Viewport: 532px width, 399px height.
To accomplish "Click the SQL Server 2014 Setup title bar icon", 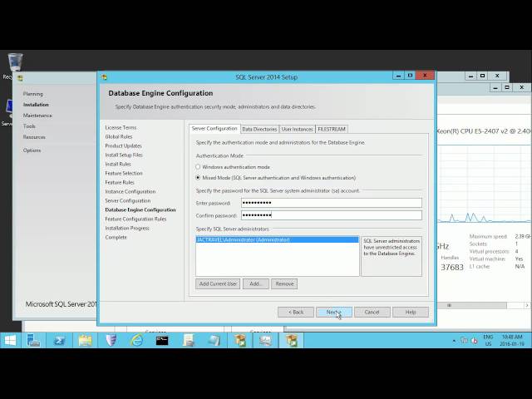I will pos(104,77).
